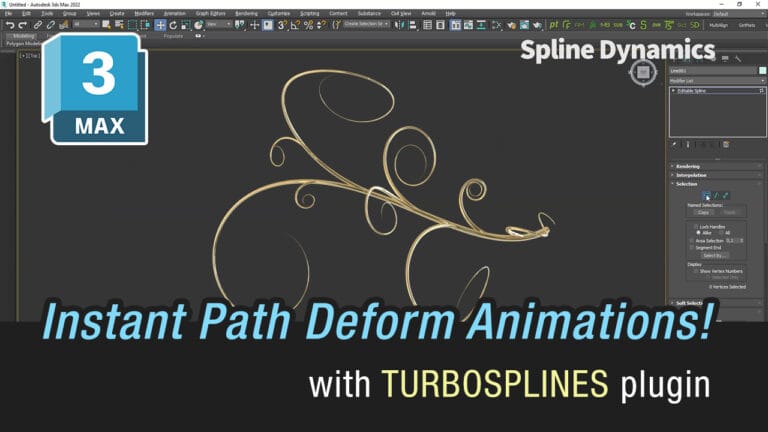Switch to the Modeling ribbon tab
Image resolution: width=768 pixels, height=432 pixels.
[x=23, y=36]
